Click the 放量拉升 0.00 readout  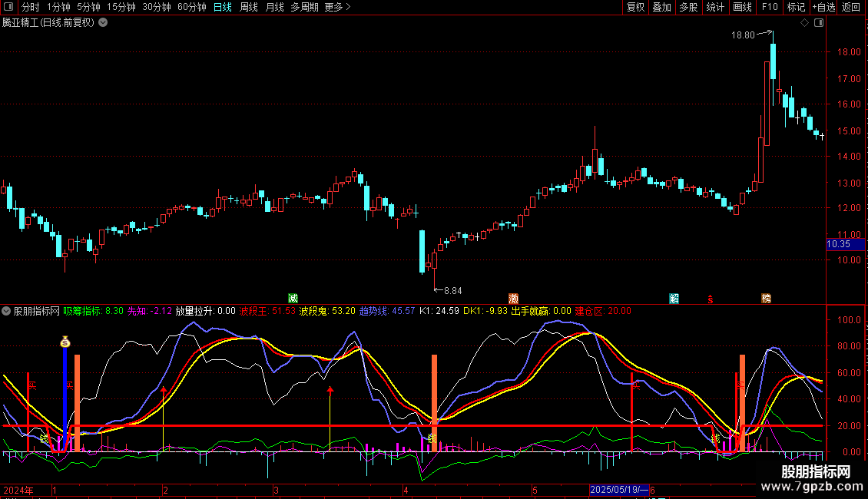205,311
